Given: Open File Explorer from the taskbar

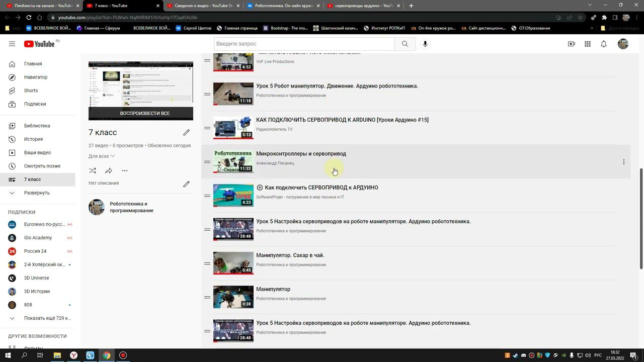Looking at the screenshot, I should click(x=57, y=355).
